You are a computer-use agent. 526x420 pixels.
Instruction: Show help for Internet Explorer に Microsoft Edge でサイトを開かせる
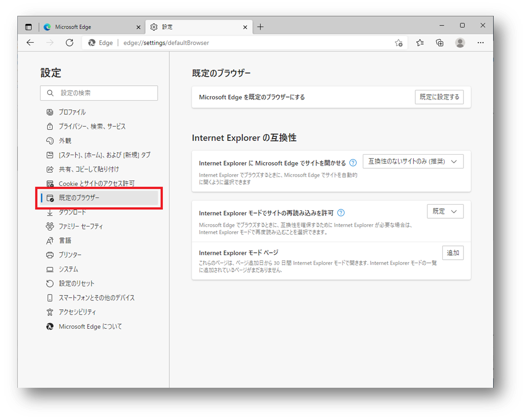[353, 163]
